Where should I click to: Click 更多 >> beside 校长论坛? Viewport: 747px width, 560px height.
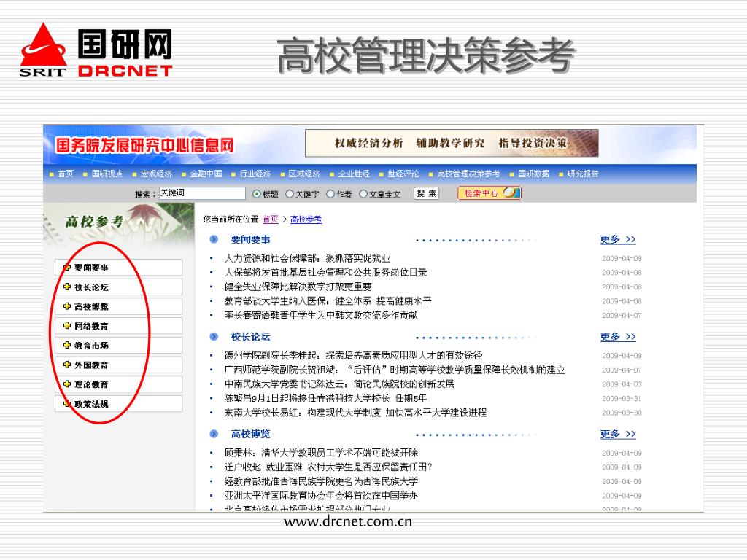coord(618,337)
